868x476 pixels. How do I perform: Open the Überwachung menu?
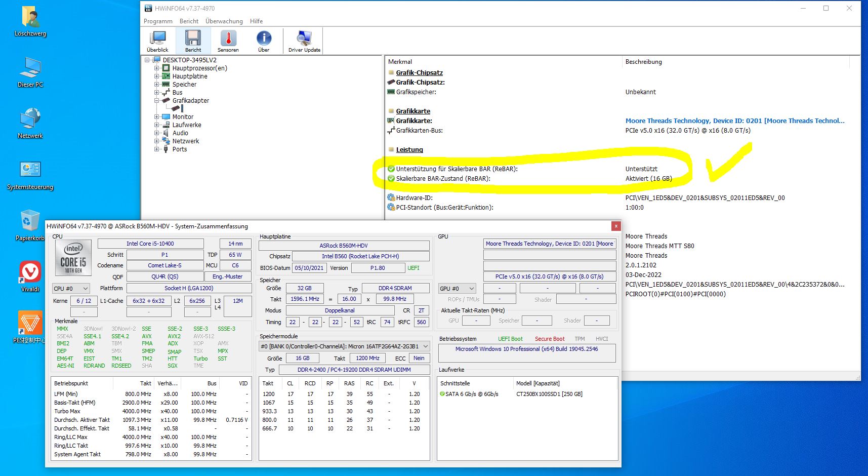pyautogui.click(x=224, y=21)
